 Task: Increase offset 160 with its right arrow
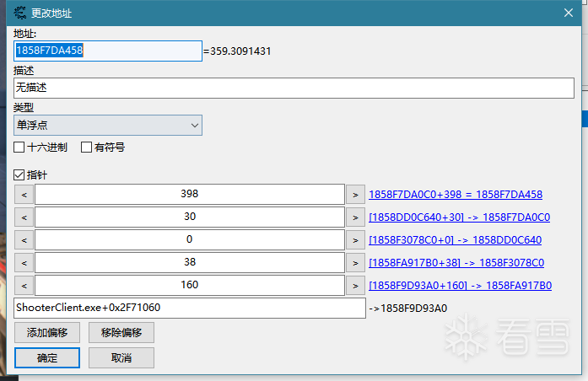pyautogui.click(x=355, y=286)
